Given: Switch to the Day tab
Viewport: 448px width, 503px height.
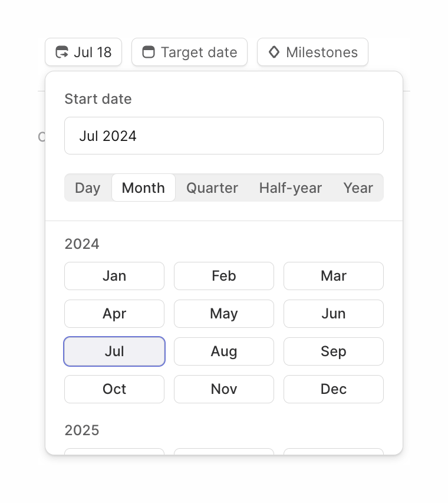Looking at the screenshot, I should [x=87, y=188].
